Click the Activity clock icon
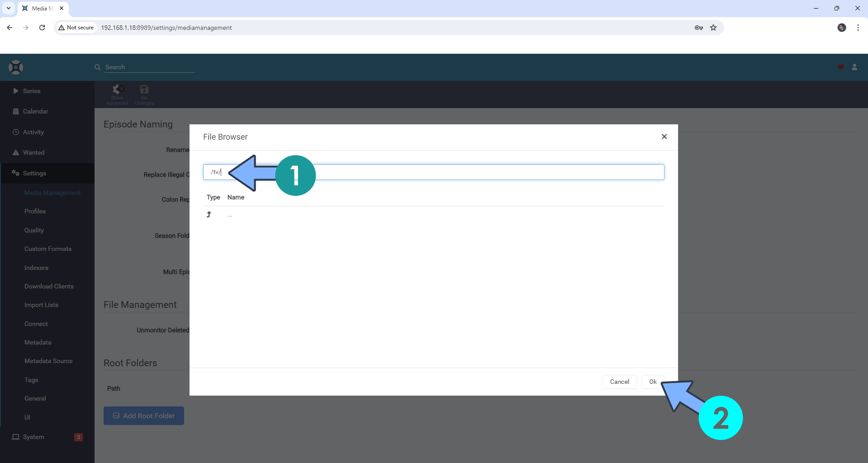 click(x=16, y=132)
